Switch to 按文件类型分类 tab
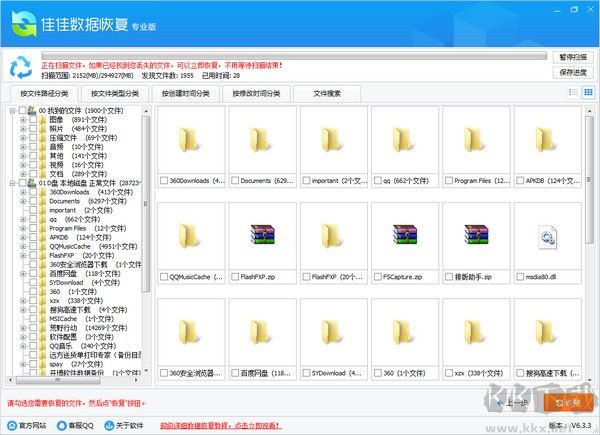This screenshot has width=600, height=435. (x=115, y=93)
